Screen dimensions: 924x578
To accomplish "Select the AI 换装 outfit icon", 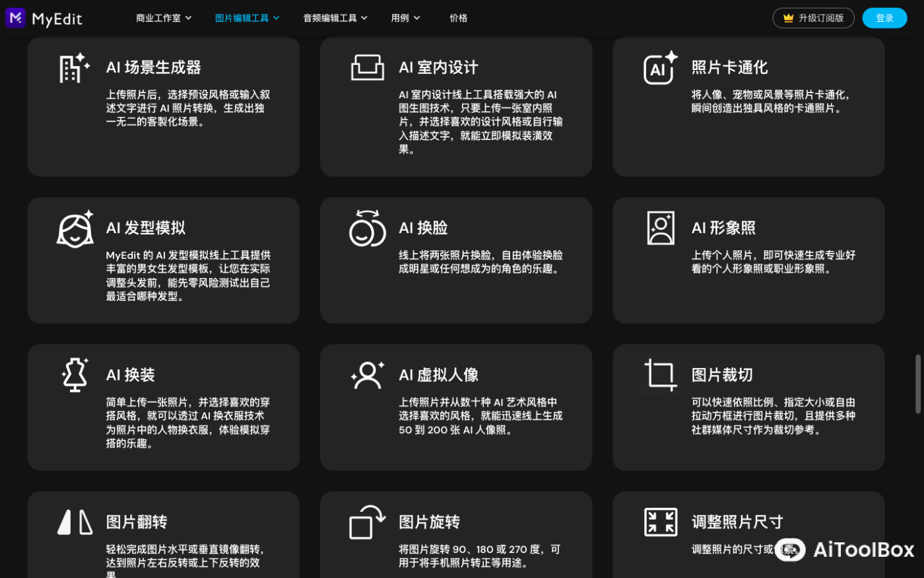I will coord(75,375).
